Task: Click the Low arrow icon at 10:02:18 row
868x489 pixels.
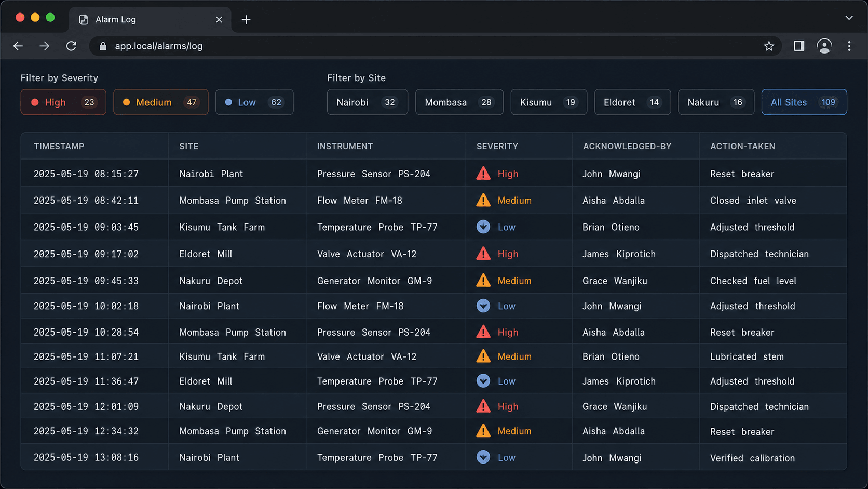Action: click(483, 306)
